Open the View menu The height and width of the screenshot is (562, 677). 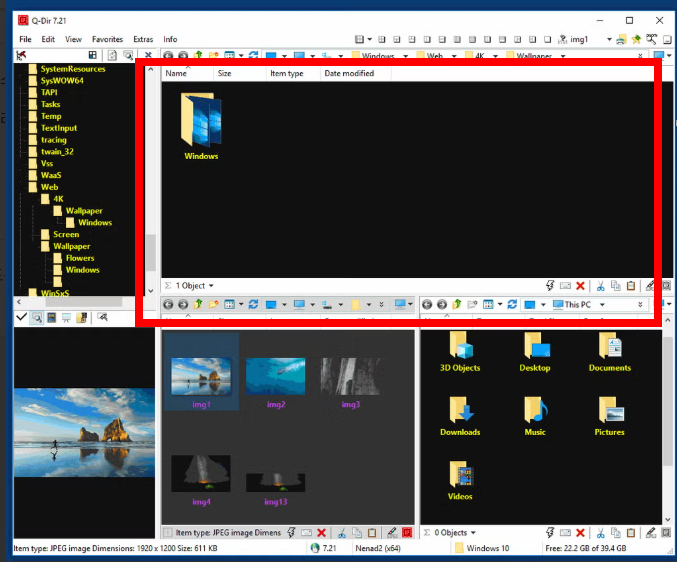[x=73, y=39]
